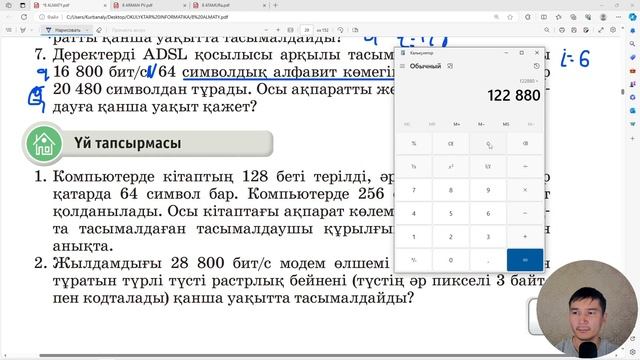Screen dimensions: 640x360
Task: Switch to the first ALMATY.pdf tab
Action: pyautogui.click(x=69, y=5)
